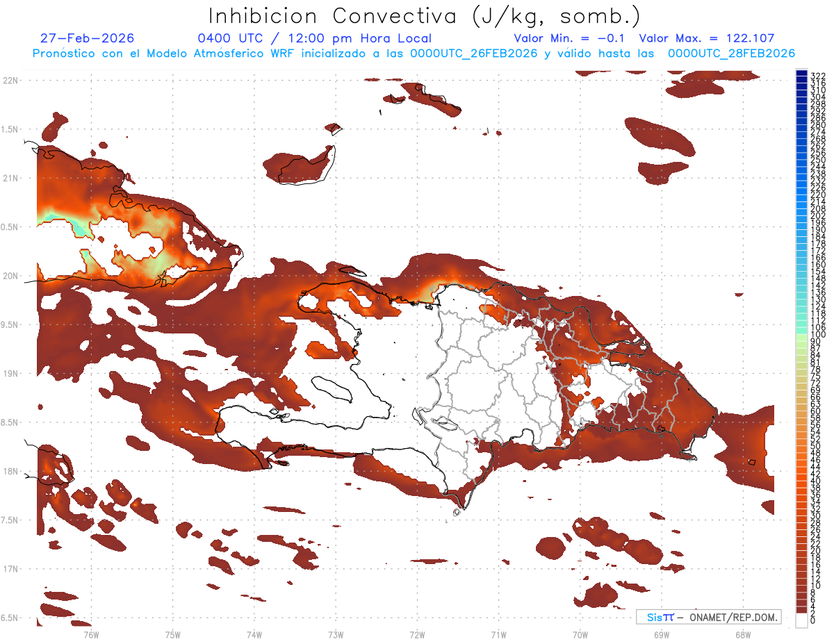The height and width of the screenshot is (644, 834).
Task: Click the '73W' longitude label
Action: pos(336,634)
